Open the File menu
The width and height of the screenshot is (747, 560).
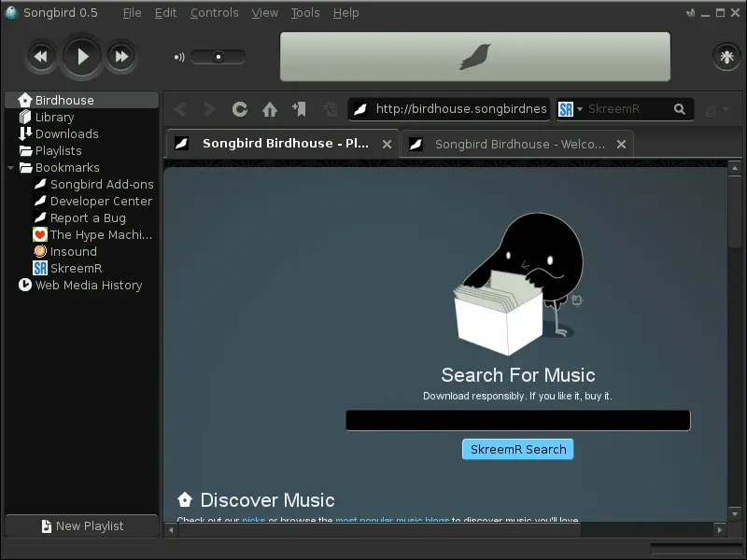coord(132,13)
